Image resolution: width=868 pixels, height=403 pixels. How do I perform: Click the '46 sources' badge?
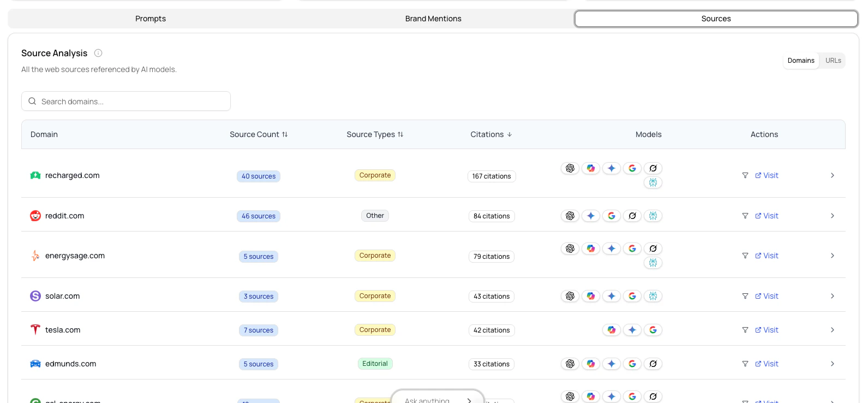click(x=259, y=216)
